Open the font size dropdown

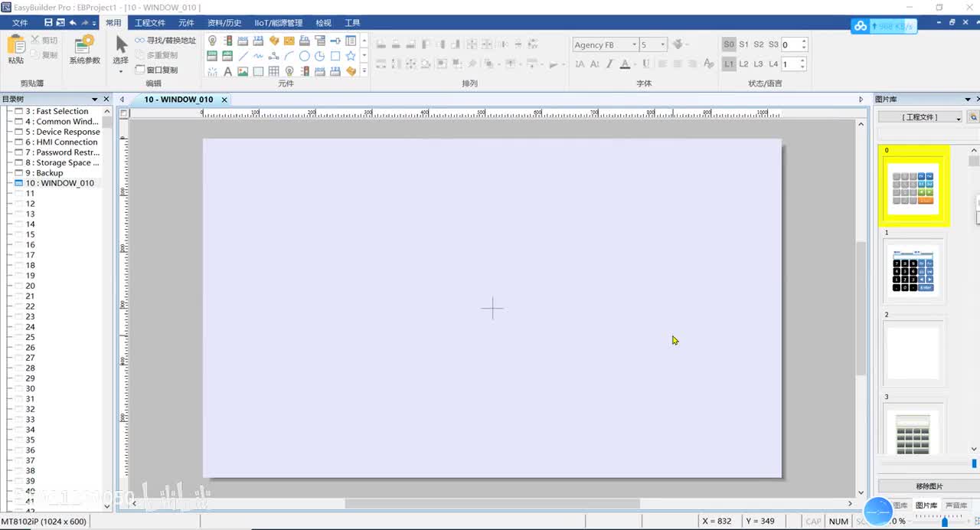pyautogui.click(x=663, y=45)
